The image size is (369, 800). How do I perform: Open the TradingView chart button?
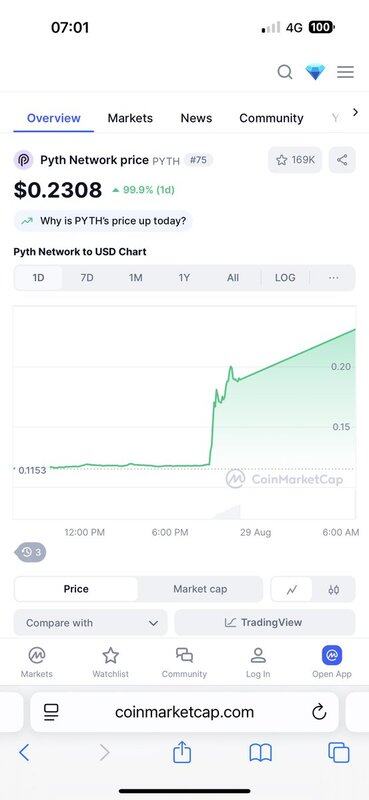(264, 623)
